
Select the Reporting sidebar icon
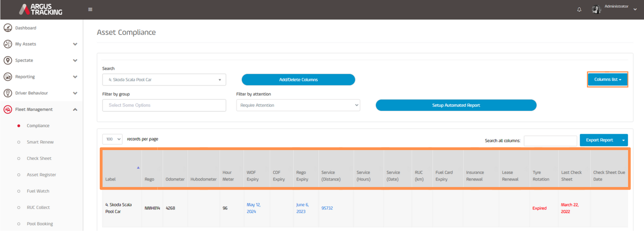click(x=8, y=77)
